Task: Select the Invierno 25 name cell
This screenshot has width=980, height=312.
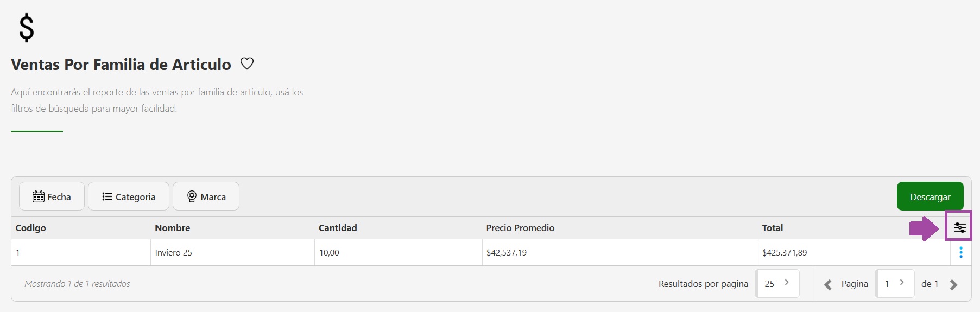Action: tap(173, 252)
